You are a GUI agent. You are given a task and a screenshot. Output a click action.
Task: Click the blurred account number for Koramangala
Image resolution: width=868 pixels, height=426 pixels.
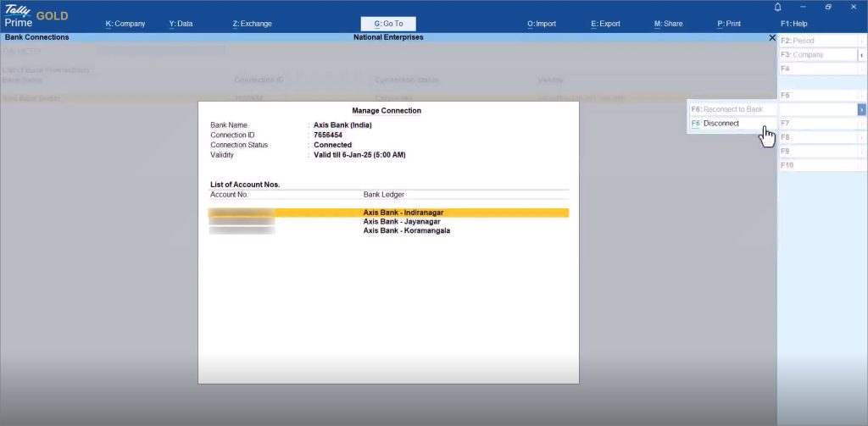point(242,230)
